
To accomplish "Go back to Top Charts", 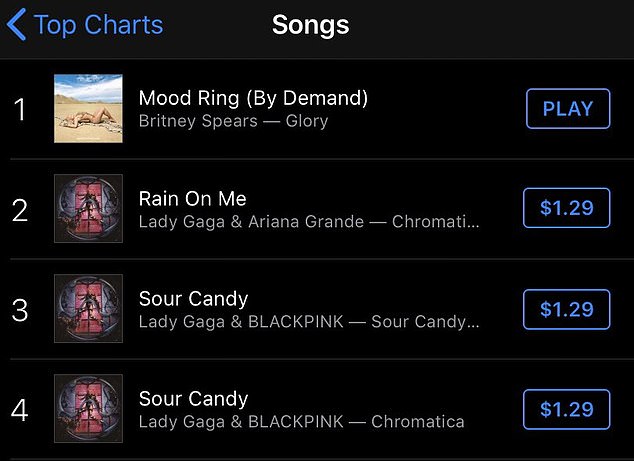I will coord(98,25).
